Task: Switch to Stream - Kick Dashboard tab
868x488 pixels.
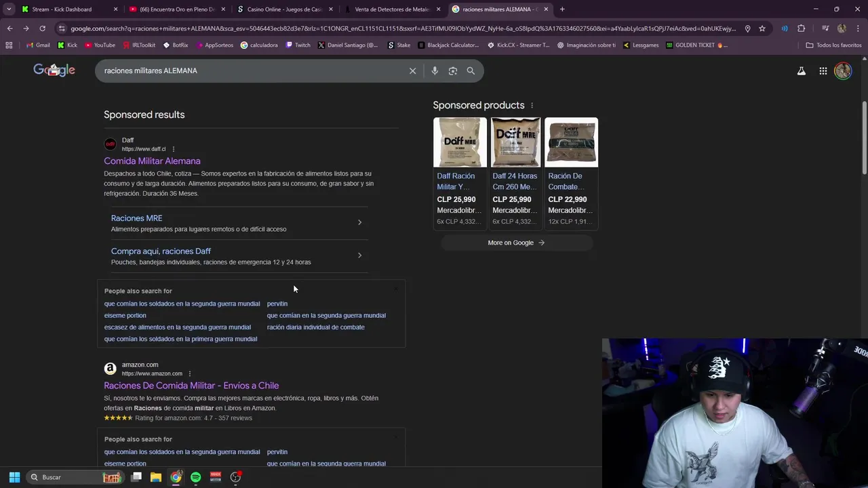Action: click(x=61, y=9)
